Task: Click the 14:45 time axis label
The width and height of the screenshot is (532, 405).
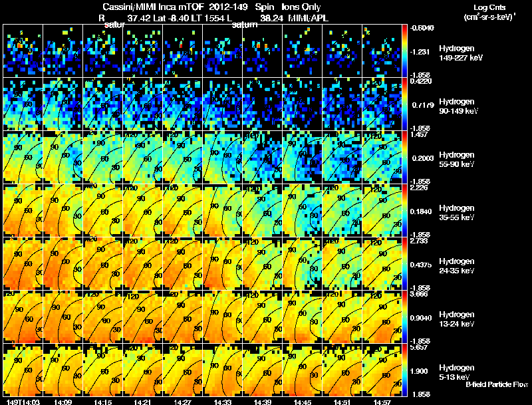Action: [303, 402]
